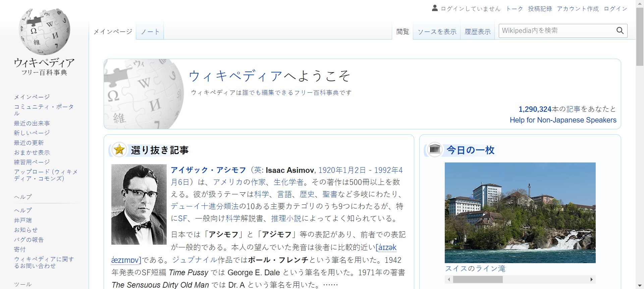Screen dimensions: 644x289
Task: Click the 1,290,324 article count link
Action: tap(535, 109)
